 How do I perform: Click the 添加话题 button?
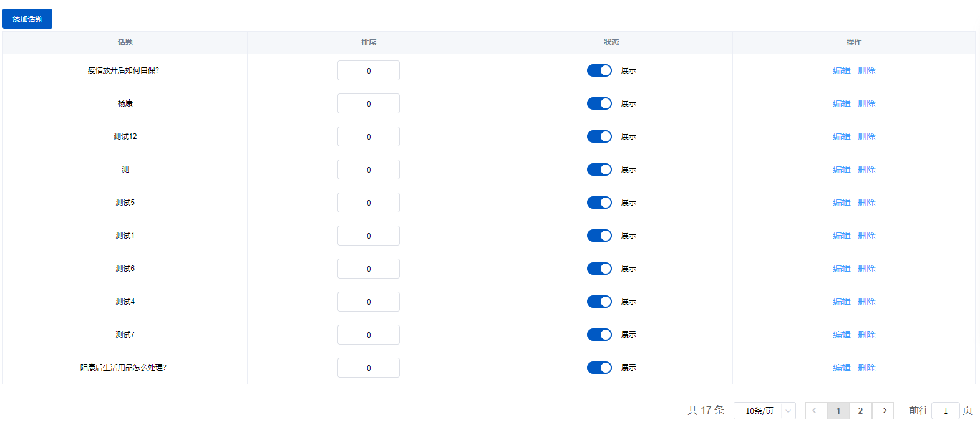(x=27, y=19)
